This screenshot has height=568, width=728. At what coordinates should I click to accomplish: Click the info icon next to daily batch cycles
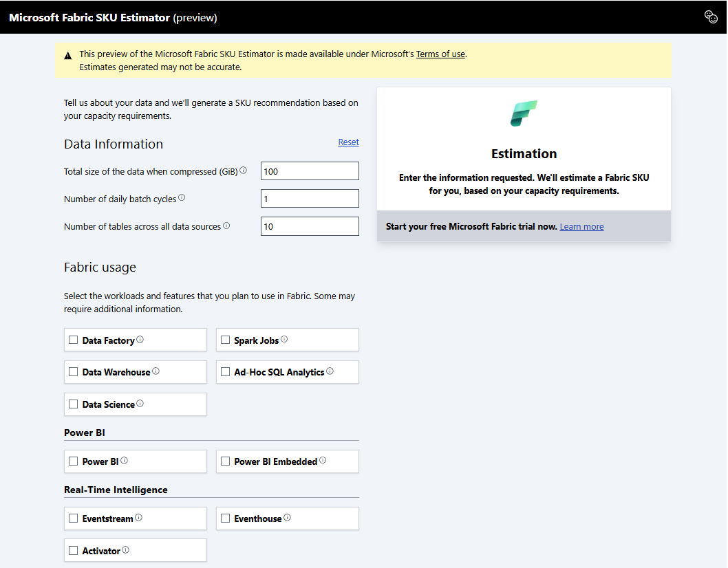point(182,197)
